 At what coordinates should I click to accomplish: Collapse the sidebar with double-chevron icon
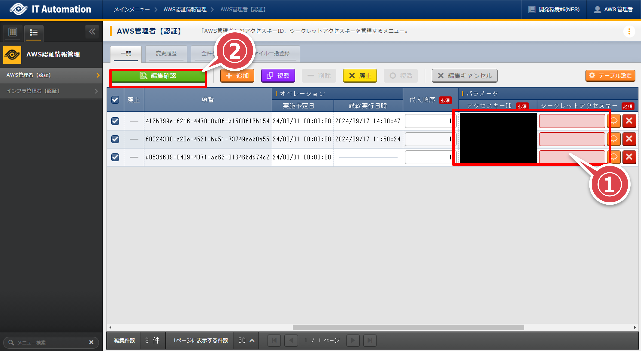coord(92,32)
